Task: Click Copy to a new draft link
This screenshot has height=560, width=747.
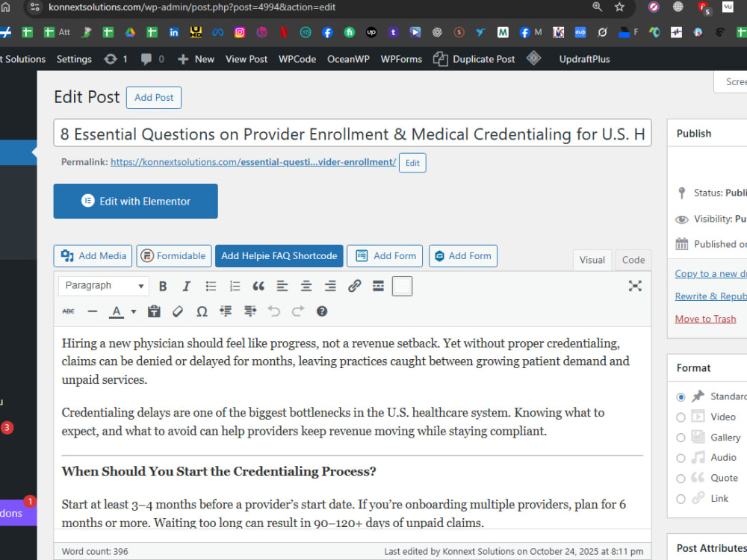Action: 711,274
